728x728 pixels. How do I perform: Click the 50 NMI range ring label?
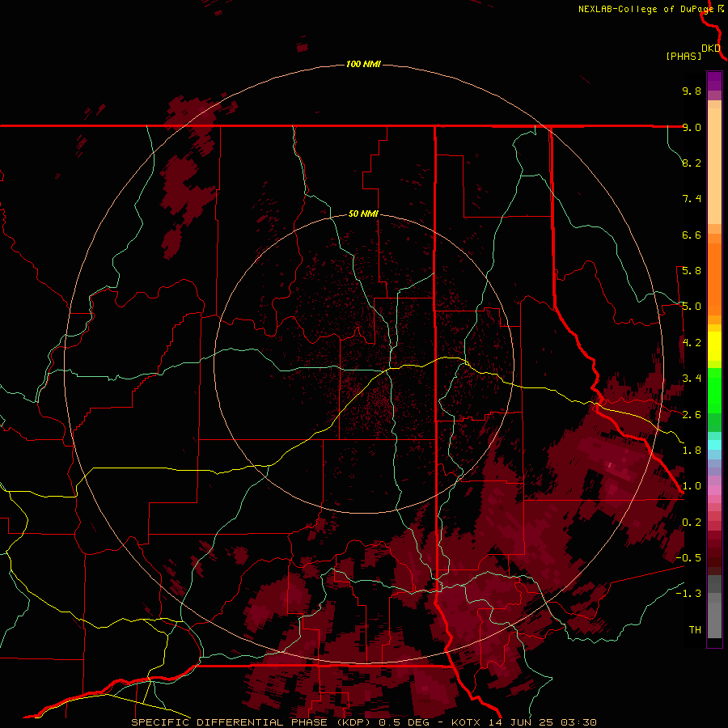363,214
